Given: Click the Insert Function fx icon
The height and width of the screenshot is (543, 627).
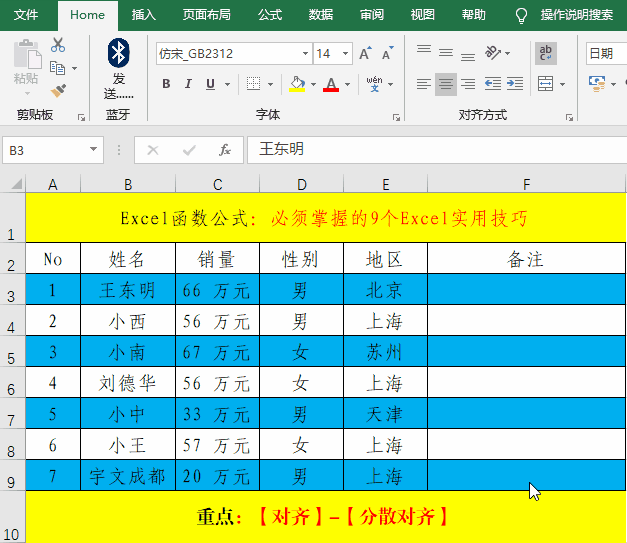Looking at the screenshot, I should [x=225, y=150].
